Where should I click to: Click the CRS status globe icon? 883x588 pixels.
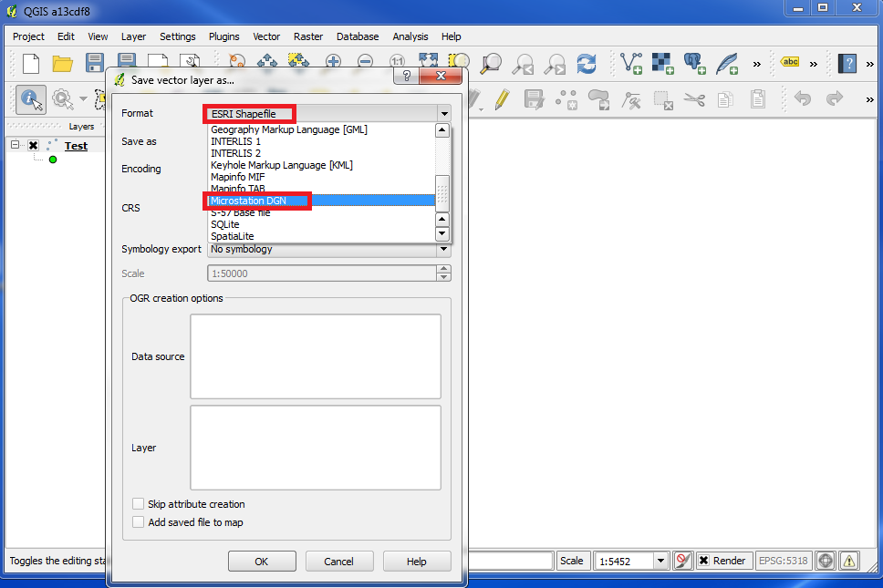825,561
